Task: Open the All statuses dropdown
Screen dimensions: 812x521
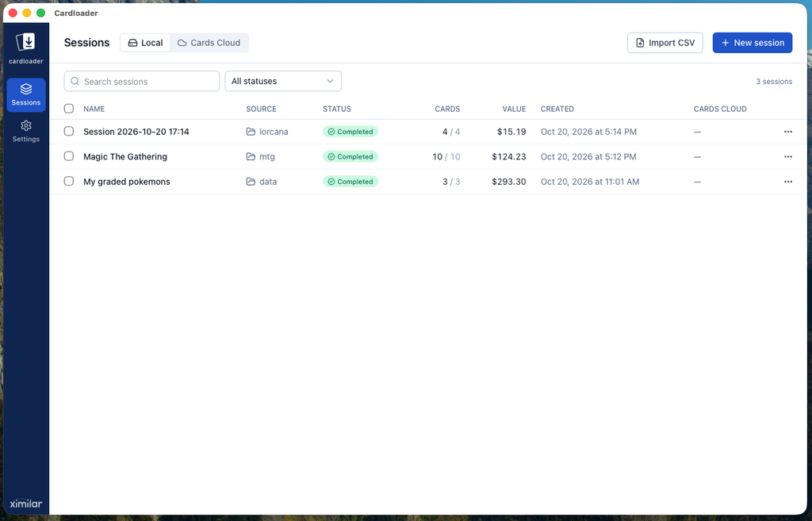Action: click(283, 82)
